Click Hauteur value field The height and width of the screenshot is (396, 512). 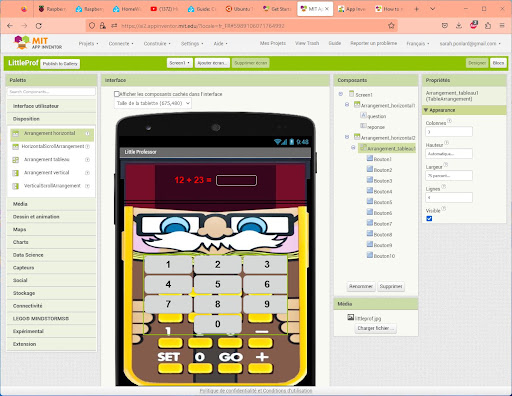tap(449, 154)
